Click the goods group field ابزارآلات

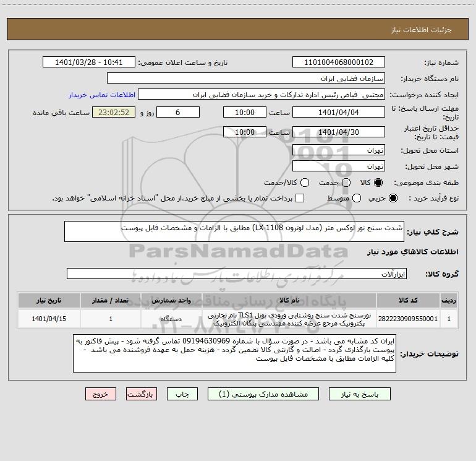(237, 274)
